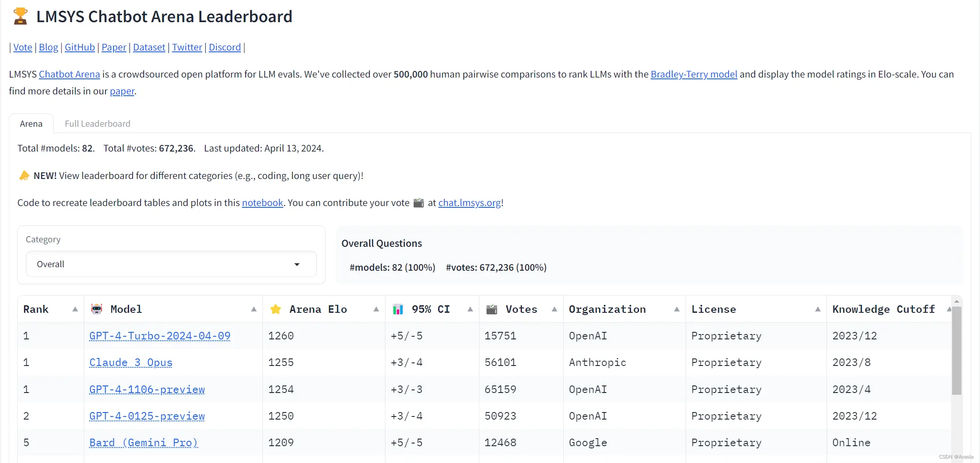Click the License column header label
The width and height of the screenshot is (980, 463).
click(x=713, y=309)
